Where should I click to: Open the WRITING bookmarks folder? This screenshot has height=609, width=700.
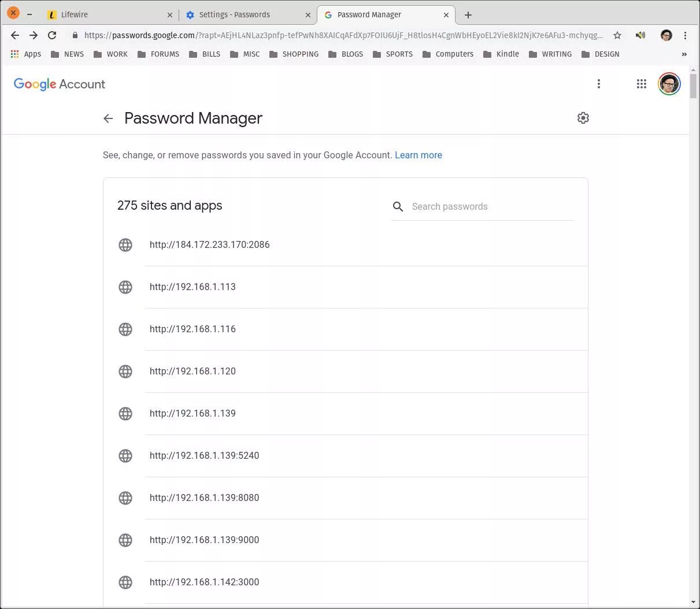click(x=550, y=54)
